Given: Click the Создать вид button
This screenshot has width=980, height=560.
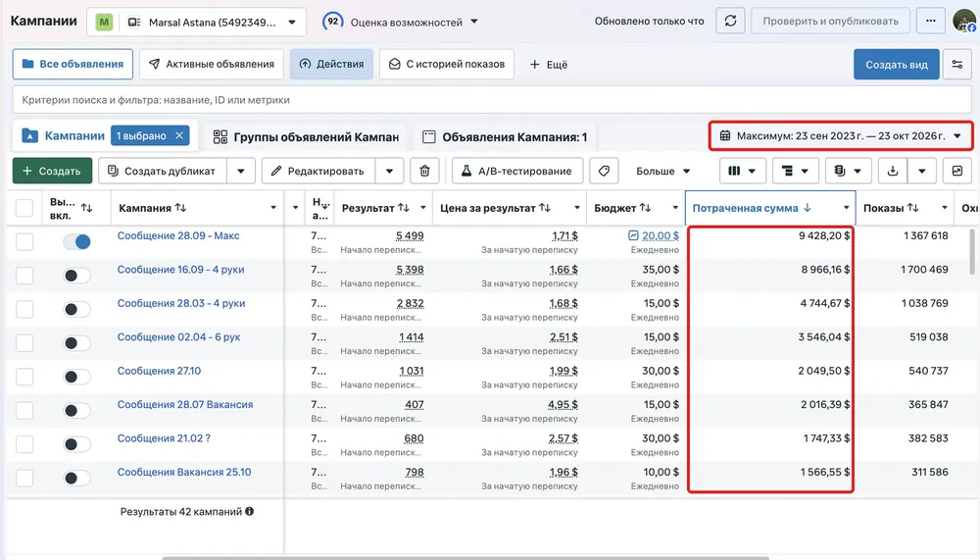Looking at the screenshot, I should [x=897, y=65].
